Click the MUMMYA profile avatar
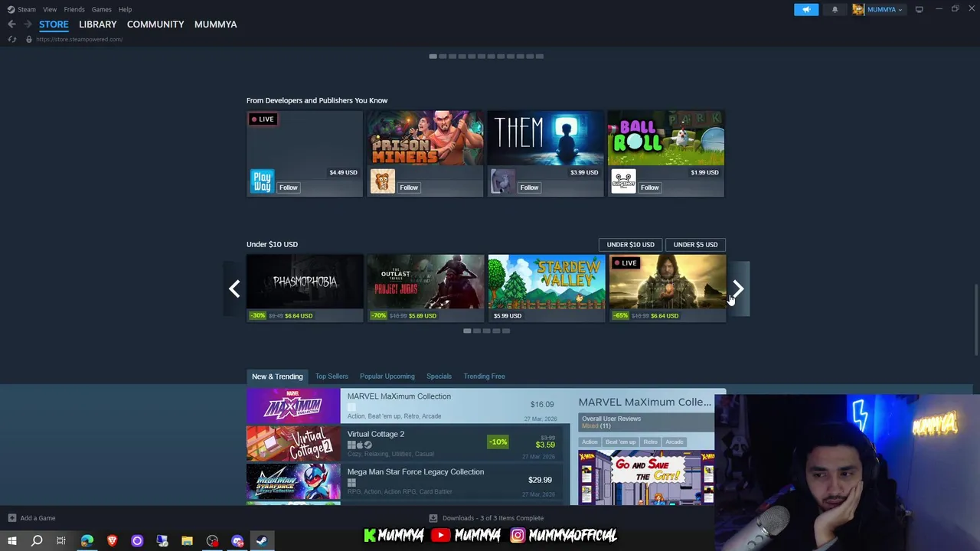Screen dimensions: 980x551 pyautogui.click(x=858, y=9)
